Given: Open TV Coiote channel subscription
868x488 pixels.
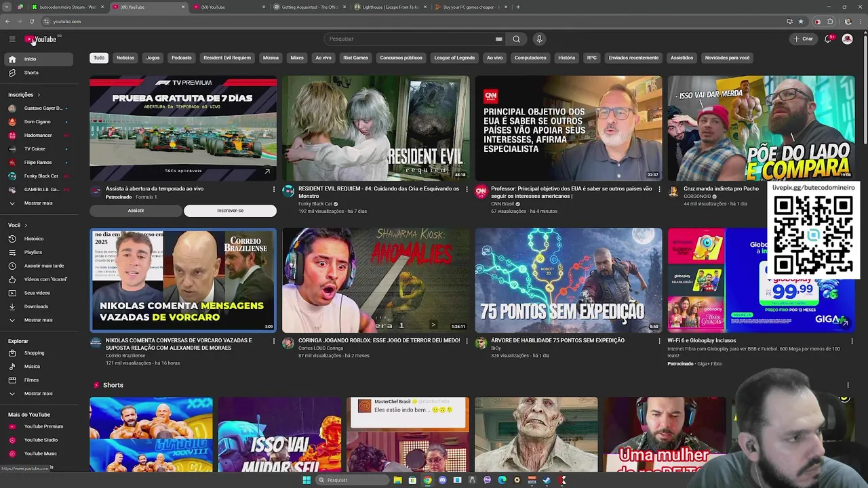Looking at the screenshot, I should [x=37, y=148].
